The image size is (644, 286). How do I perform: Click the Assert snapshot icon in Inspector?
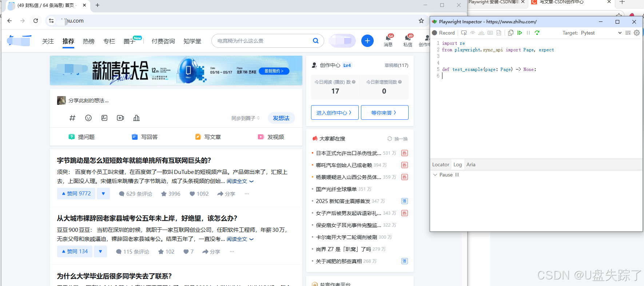coord(499,33)
